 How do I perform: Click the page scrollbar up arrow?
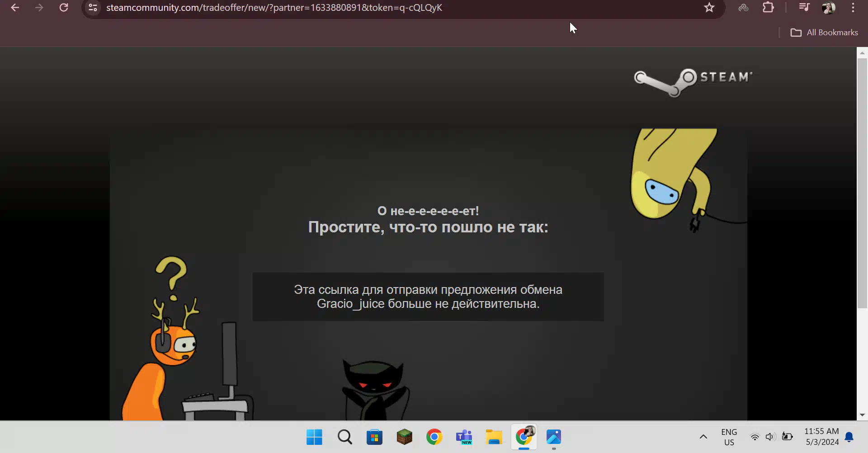(862, 53)
